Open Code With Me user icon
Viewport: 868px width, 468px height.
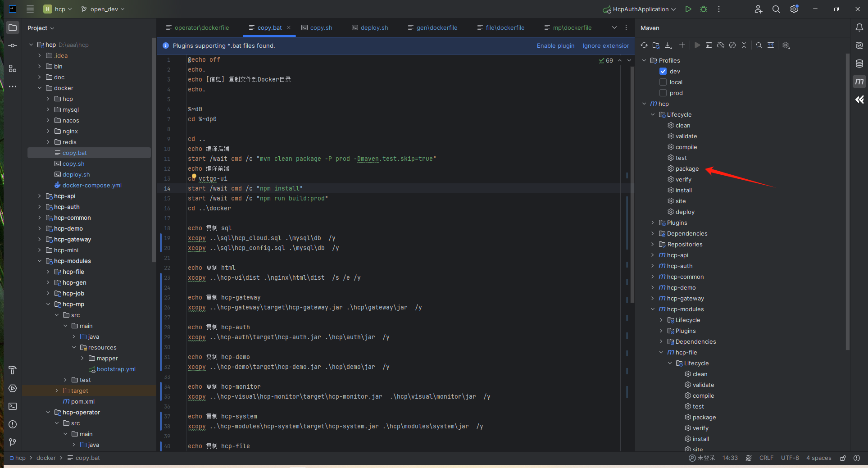(759, 9)
